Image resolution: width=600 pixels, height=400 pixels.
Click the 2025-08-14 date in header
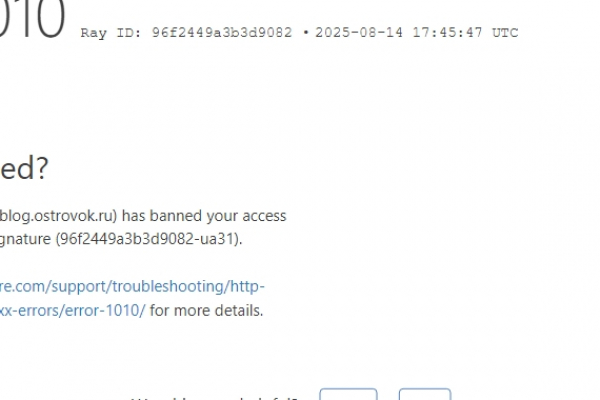point(359,33)
